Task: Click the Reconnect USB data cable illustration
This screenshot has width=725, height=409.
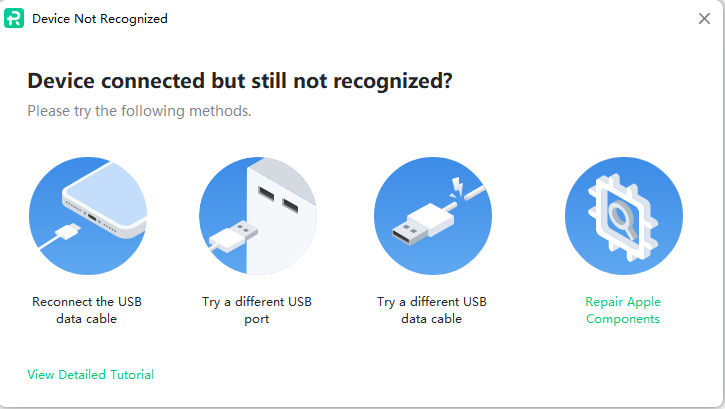Action: pos(87,215)
